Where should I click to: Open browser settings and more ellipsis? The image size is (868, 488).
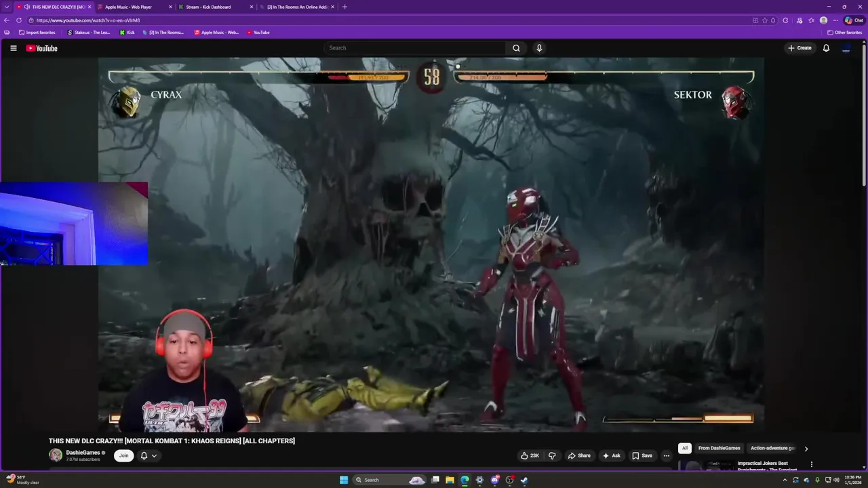click(835, 20)
